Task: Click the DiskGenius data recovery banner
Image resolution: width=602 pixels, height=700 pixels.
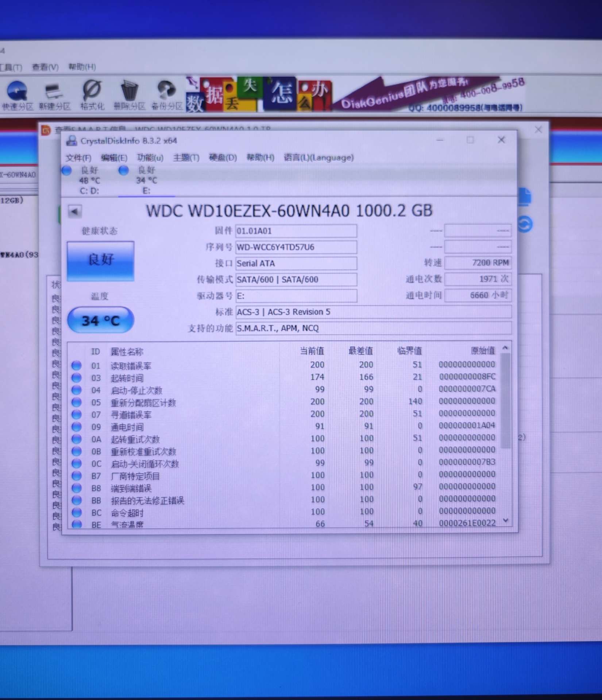Action: coord(356,94)
